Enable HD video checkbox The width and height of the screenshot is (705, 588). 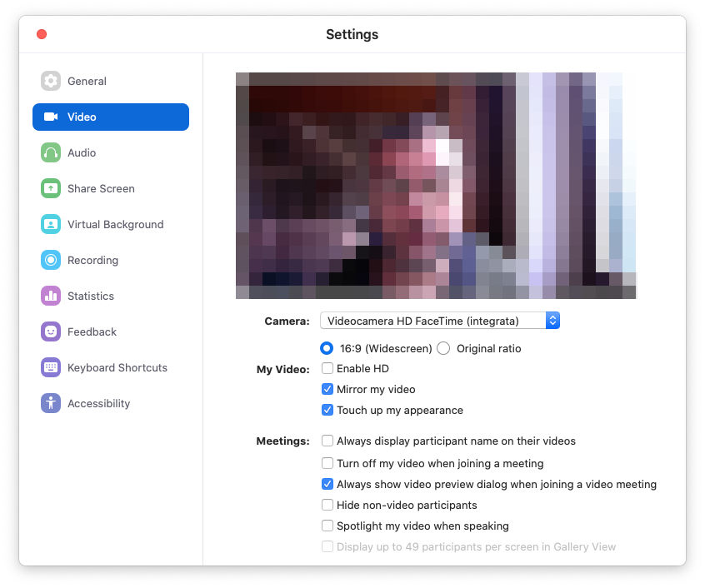click(328, 368)
